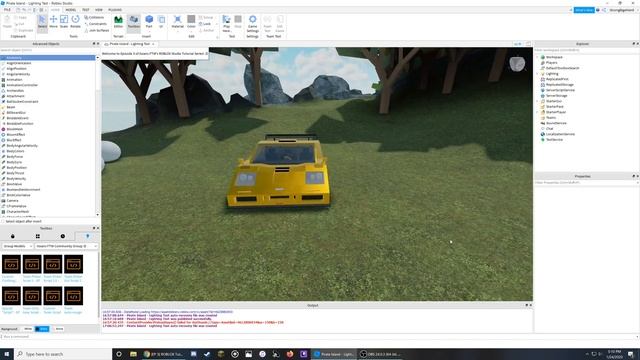
Task: Click the Anchor button in Edit group
Action: pyautogui.click(x=207, y=30)
